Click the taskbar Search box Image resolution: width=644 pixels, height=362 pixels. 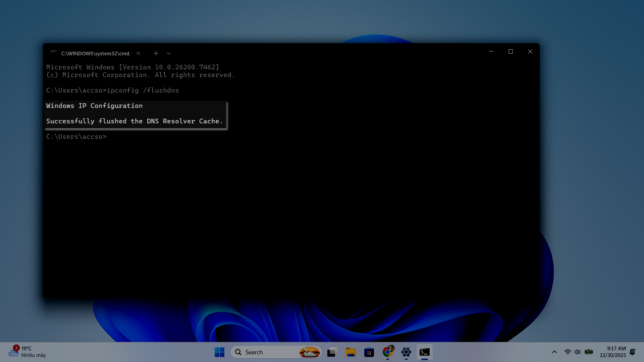(268, 352)
